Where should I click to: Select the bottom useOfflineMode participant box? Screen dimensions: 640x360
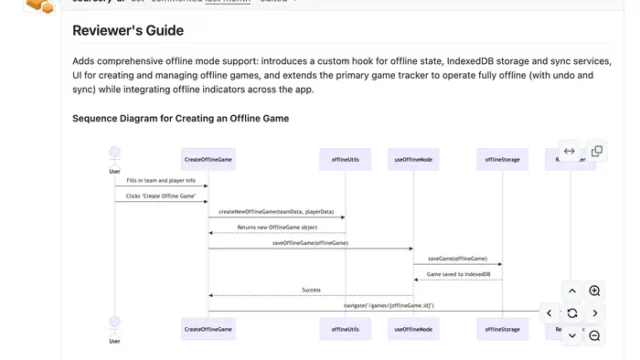(x=413, y=329)
